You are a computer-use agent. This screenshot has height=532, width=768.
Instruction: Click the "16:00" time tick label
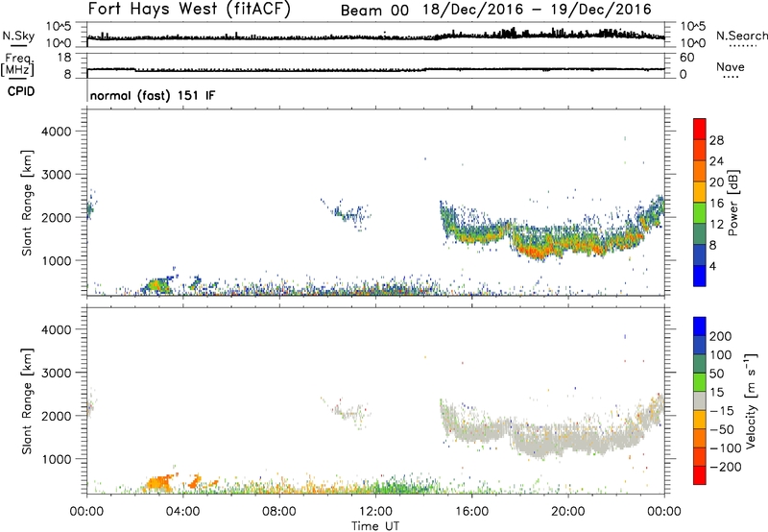pyautogui.click(x=471, y=512)
